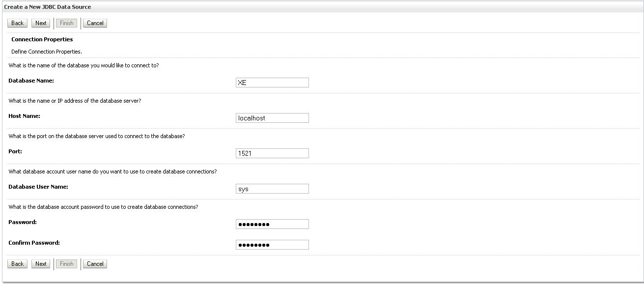Screen dimensions: 644x284
Task: Click the bold Confirm Password label
Action: coord(34,243)
